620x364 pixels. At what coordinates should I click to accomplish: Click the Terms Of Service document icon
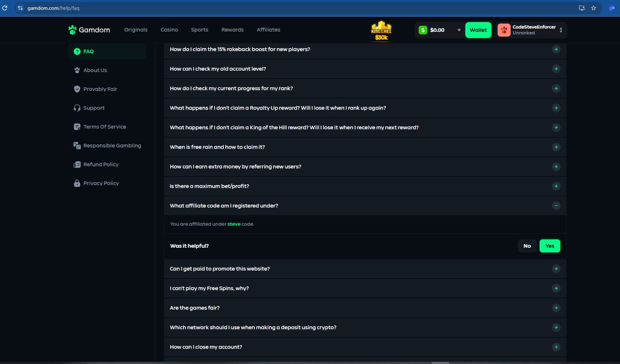click(x=77, y=127)
